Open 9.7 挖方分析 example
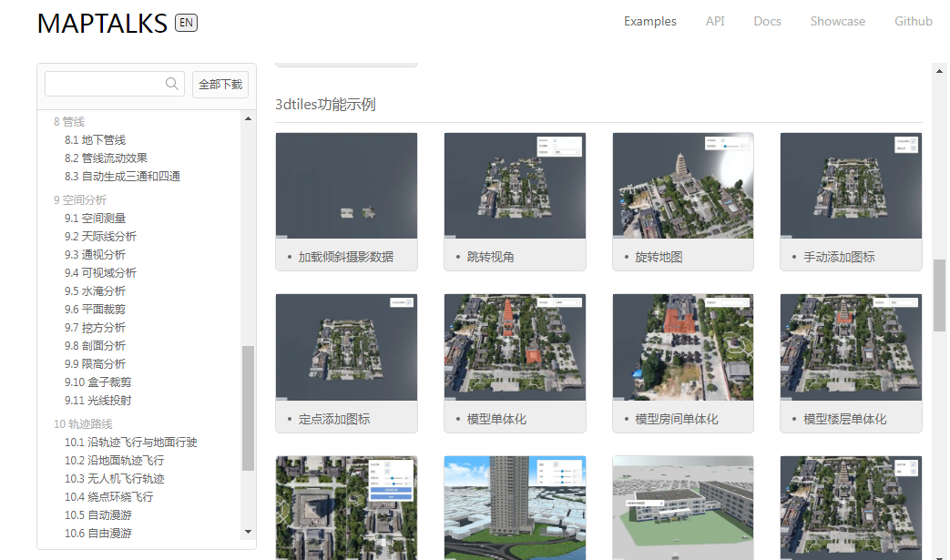This screenshot has width=950, height=560. [95, 328]
